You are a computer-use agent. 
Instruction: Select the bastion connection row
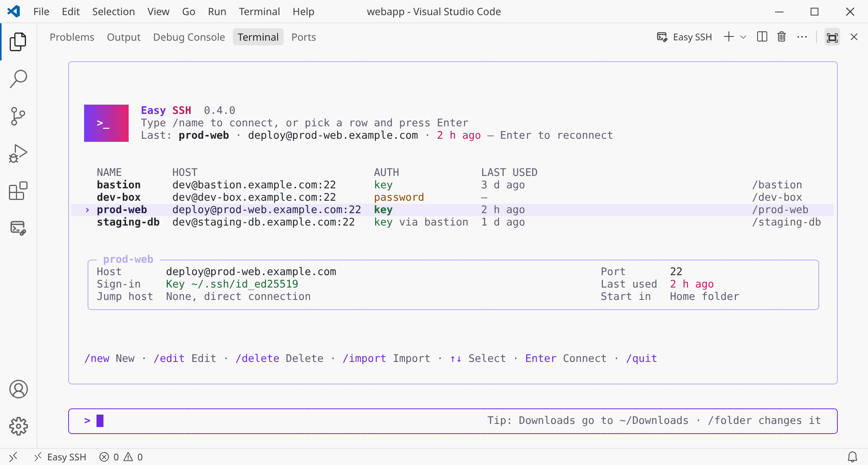tap(453, 185)
